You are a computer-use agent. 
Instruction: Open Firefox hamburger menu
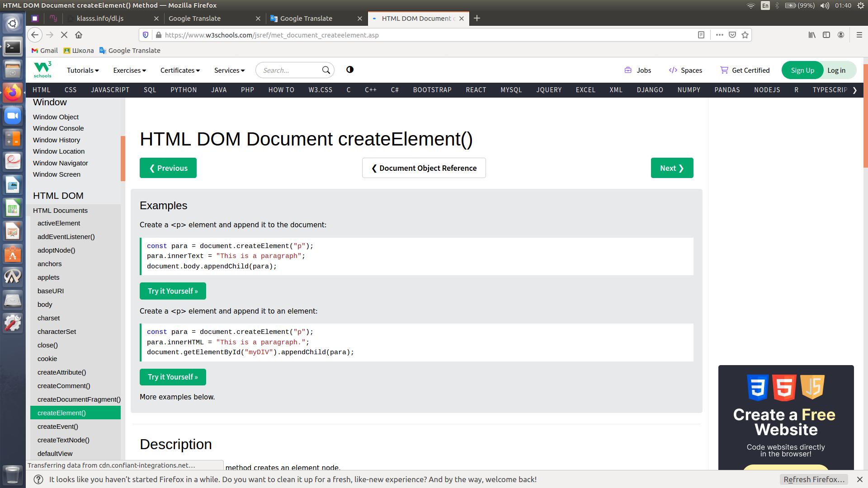859,35
